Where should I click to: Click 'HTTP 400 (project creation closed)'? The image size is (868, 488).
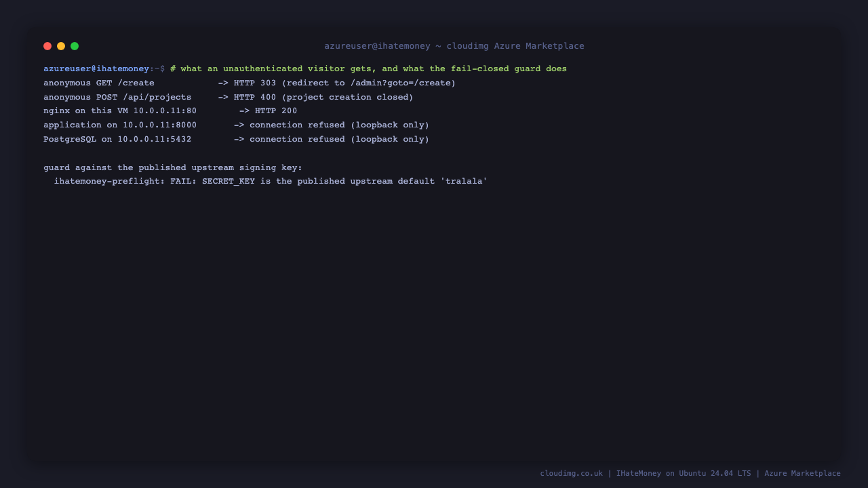pyautogui.click(x=323, y=97)
